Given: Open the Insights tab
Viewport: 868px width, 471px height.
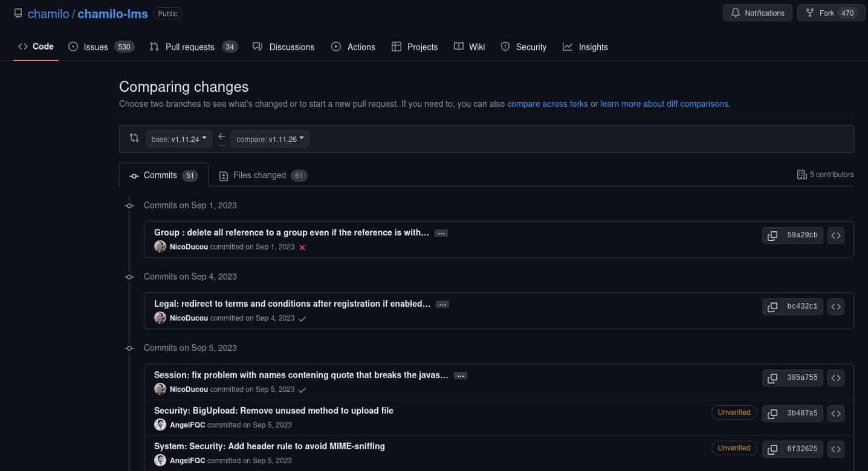Looking at the screenshot, I should [585, 46].
